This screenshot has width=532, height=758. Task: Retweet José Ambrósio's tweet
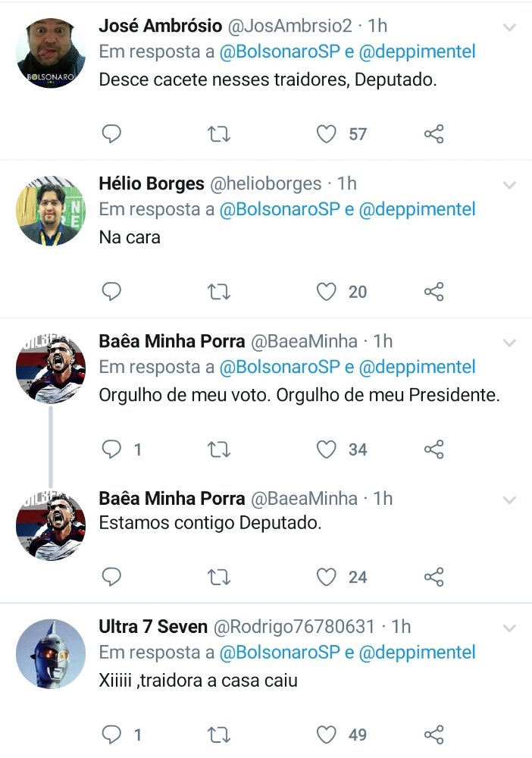[x=219, y=134]
